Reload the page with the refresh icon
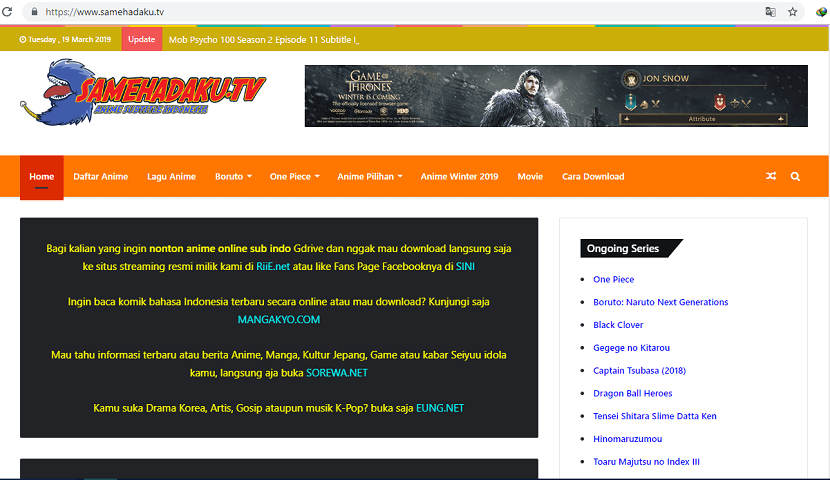This screenshot has width=830, height=480. pyautogui.click(x=7, y=11)
